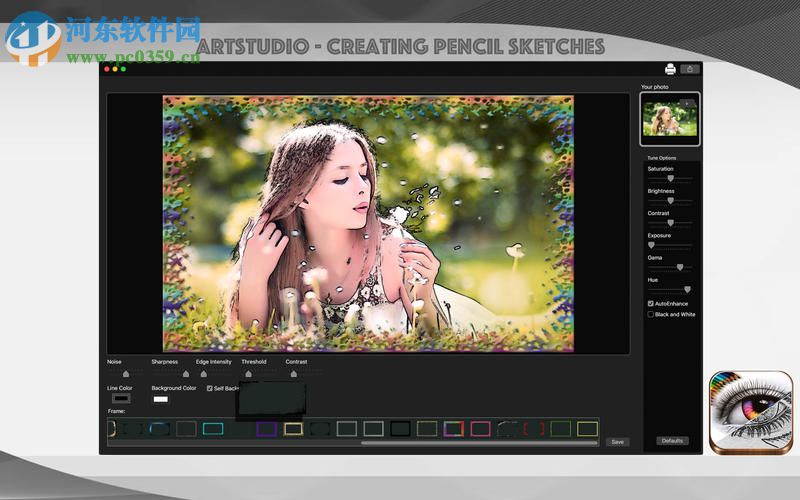The height and width of the screenshot is (500, 800).
Task: Click the main sketch preview image
Action: 368,223
